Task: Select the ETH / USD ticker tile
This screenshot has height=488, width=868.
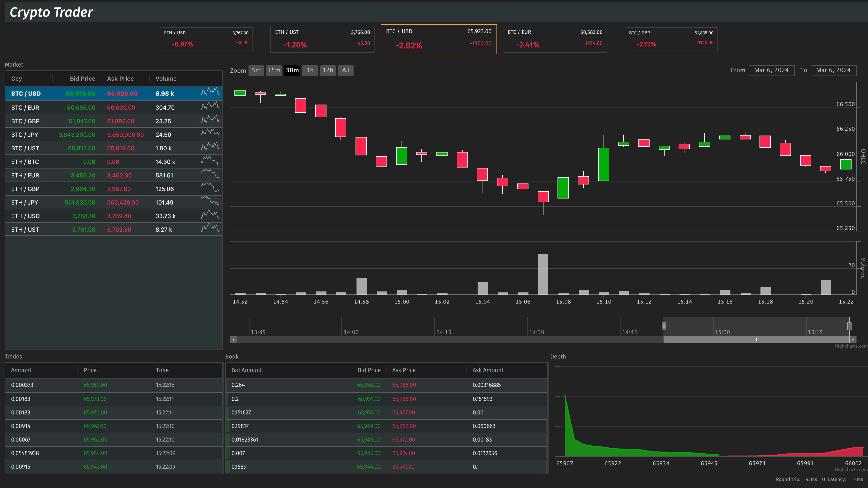Action: coord(206,39)
